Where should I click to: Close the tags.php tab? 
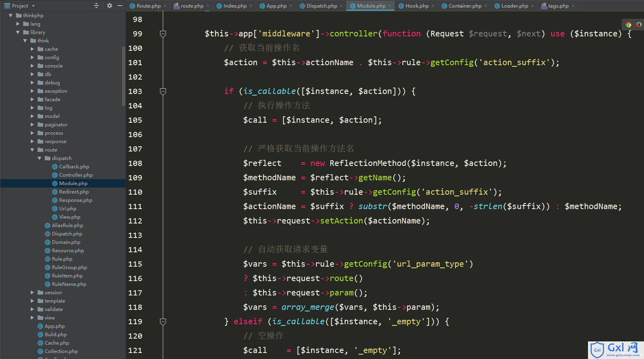pos(573,6)
